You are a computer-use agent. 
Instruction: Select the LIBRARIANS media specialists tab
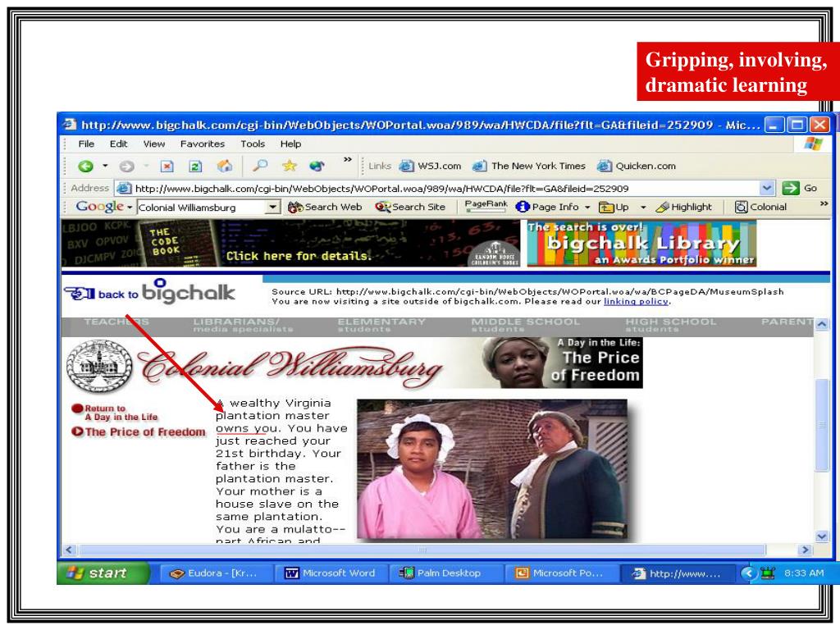(x=243, y=325)
